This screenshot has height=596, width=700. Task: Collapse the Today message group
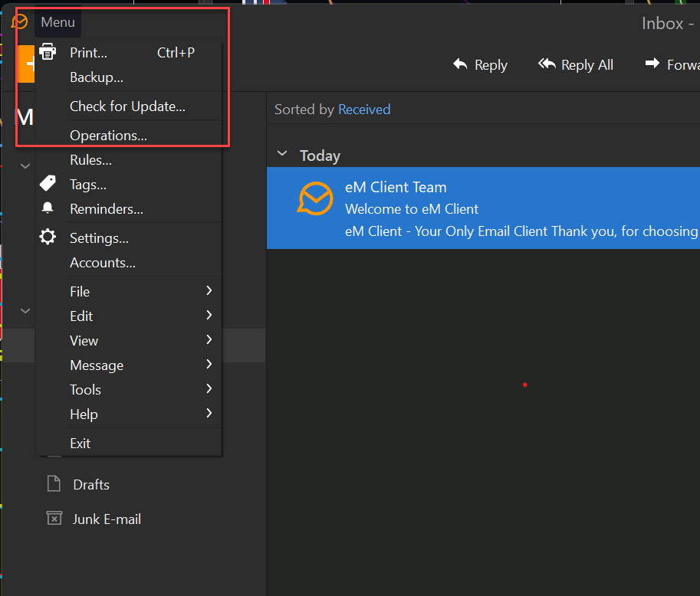point(282,154)
